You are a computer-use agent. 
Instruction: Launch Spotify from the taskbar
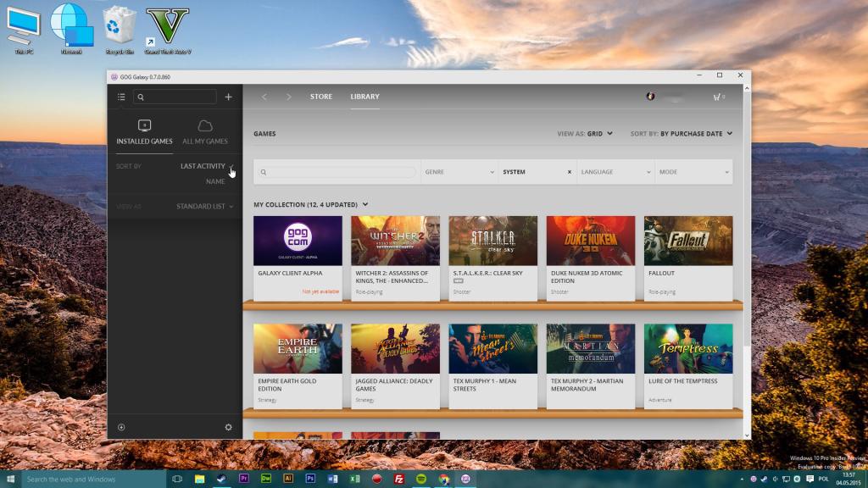pos(421,479)
